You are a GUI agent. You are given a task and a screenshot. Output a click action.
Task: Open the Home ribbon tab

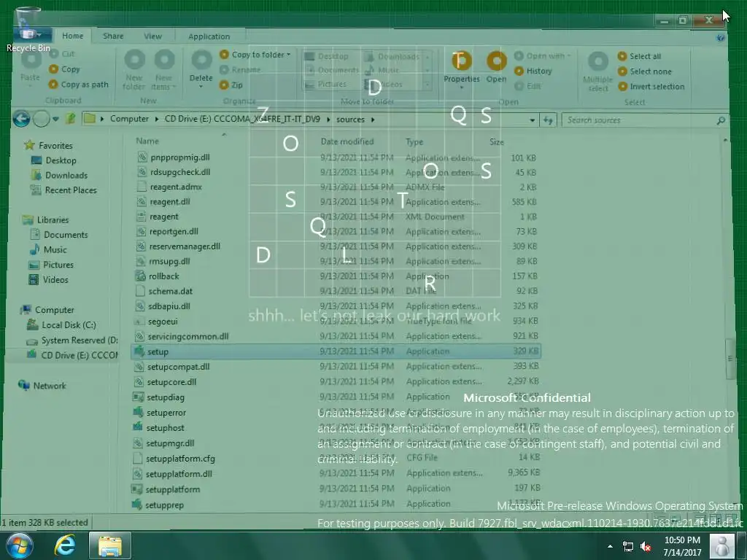point(72,36)
